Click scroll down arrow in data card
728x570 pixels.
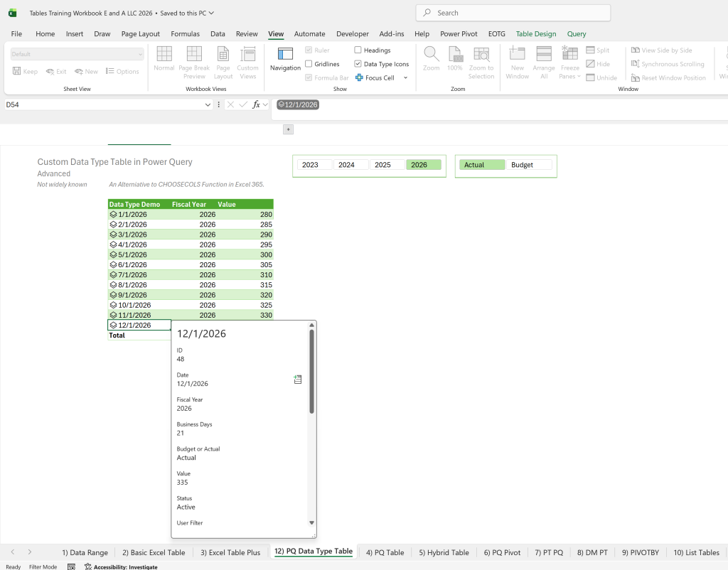pos(311,522)
